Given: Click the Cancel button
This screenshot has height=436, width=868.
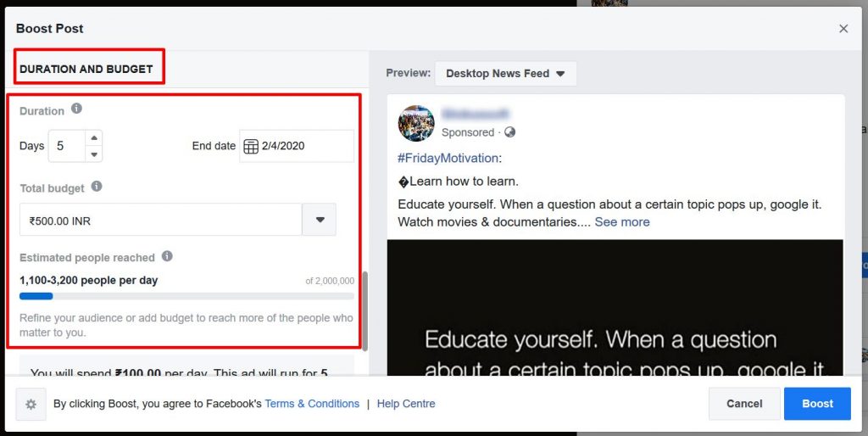Looking at the screenshot, I should tap(744, 404).
